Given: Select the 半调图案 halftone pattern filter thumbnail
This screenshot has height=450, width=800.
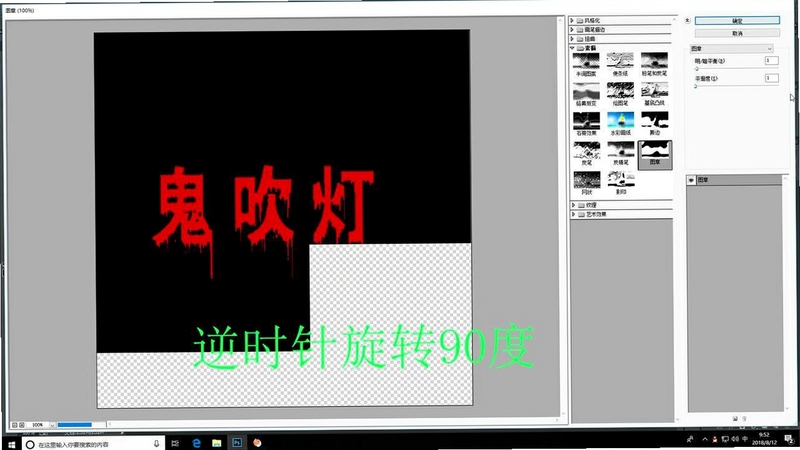Looking at the screenshot, I should point(586,64).
